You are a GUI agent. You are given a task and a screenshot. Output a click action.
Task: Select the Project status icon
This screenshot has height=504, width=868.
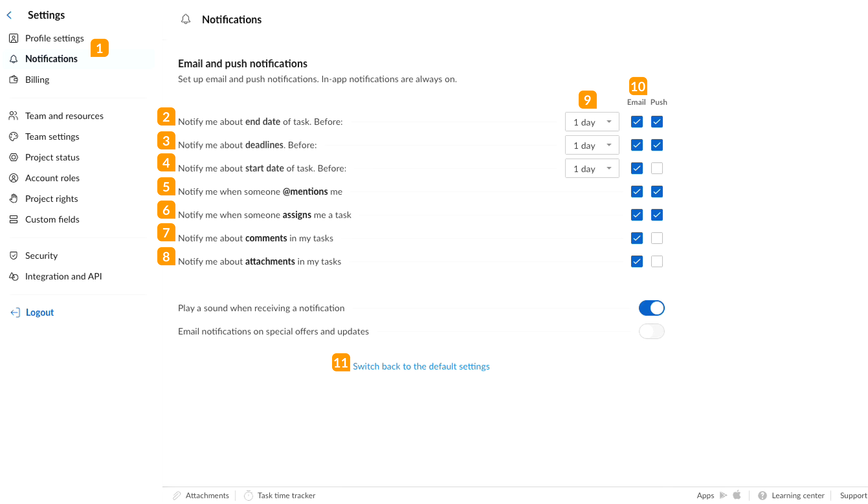click(14, 157)
